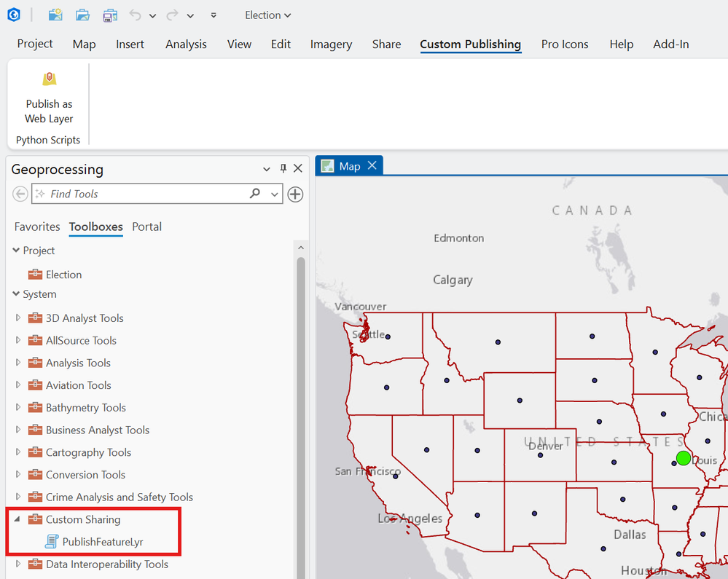Select the Conversion Tools label

(x=85, y=475)
